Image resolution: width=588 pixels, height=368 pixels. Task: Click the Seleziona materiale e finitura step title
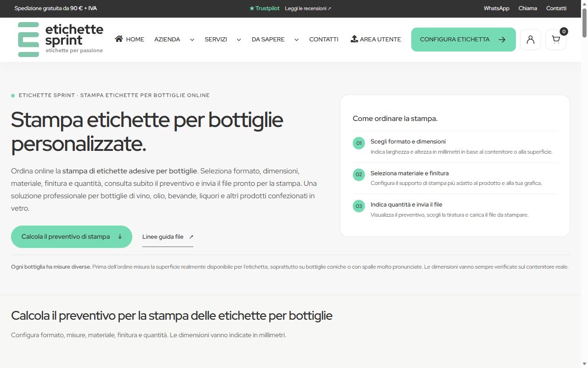[410, 173]
